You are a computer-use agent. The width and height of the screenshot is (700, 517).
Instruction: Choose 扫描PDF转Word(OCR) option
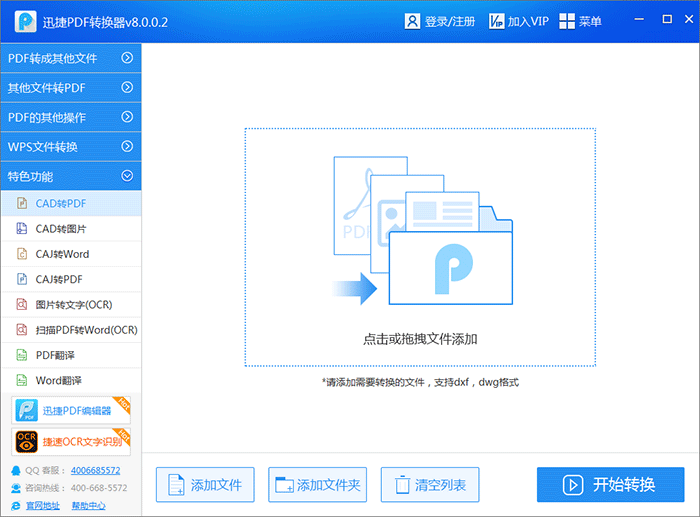coord(86,330)
